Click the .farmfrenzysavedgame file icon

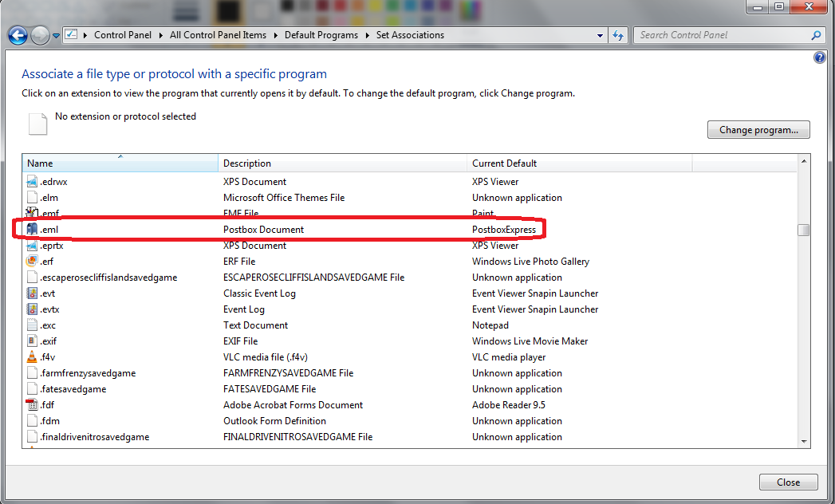32,373
